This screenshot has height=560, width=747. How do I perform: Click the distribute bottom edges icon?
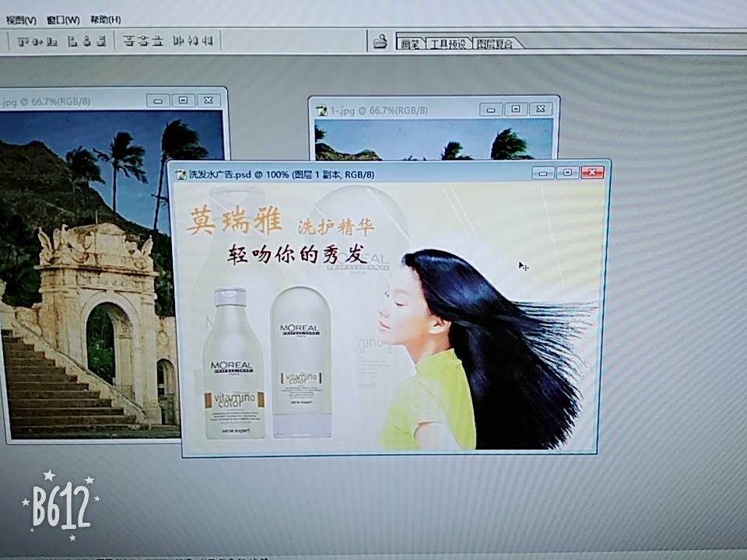tap(157, 41)
